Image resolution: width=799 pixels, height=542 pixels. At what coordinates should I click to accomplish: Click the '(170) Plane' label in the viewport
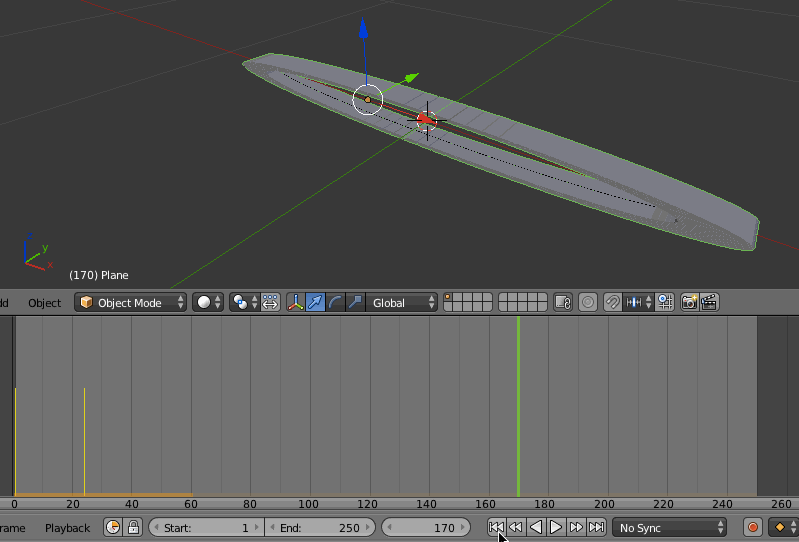(99, 275)
